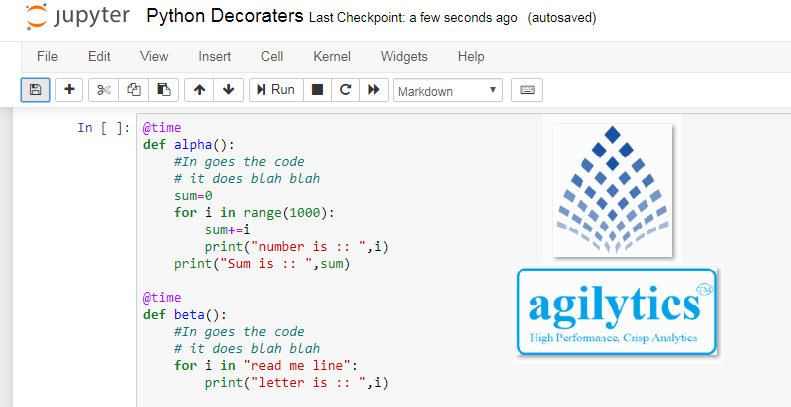Click the Last Checkpoint status text

pos(413,18)
